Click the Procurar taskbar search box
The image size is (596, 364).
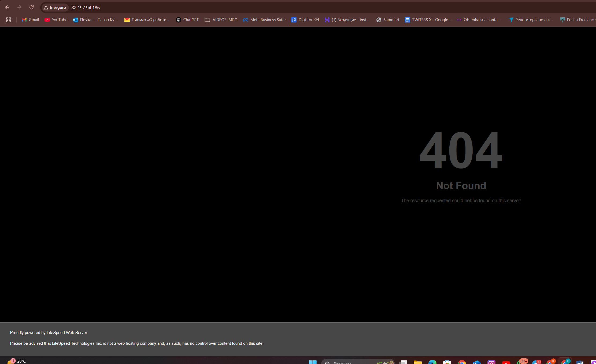[x=358, y=362]
